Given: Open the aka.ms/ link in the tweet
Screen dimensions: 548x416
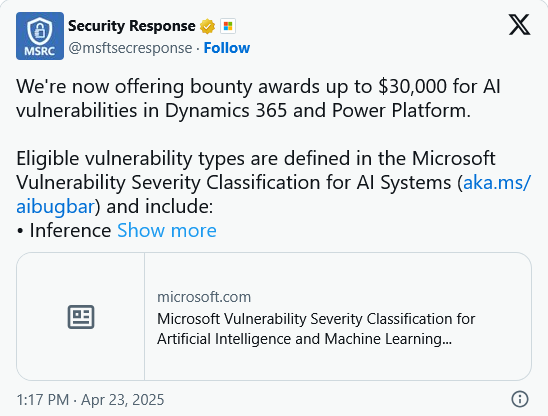Looking at the screenshot, I should pyautogui.click(x=497, y=182).
